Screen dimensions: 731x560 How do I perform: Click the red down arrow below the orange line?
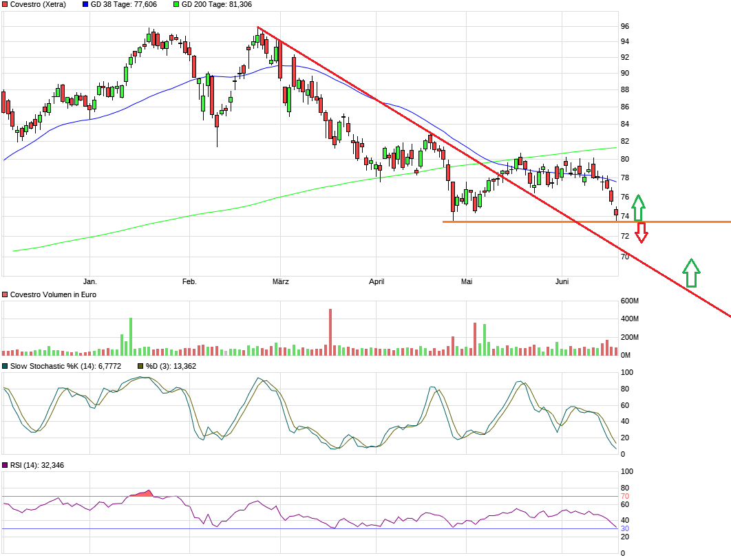point(642,233)
